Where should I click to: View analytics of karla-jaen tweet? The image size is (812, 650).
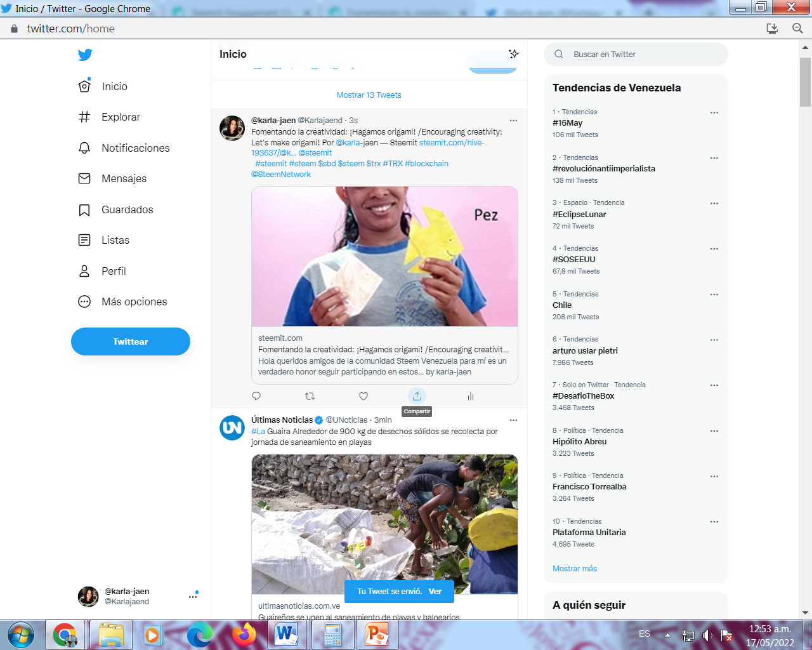471,396
